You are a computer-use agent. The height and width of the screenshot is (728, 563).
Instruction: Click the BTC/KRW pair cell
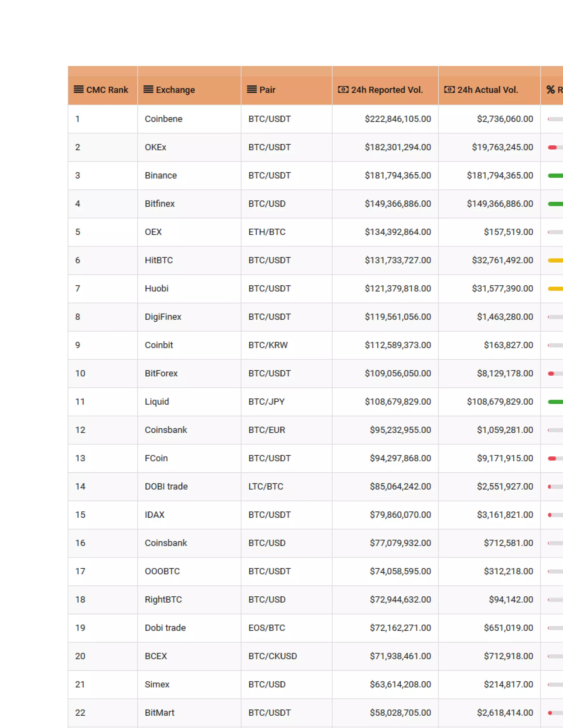[x=286, y=345]
